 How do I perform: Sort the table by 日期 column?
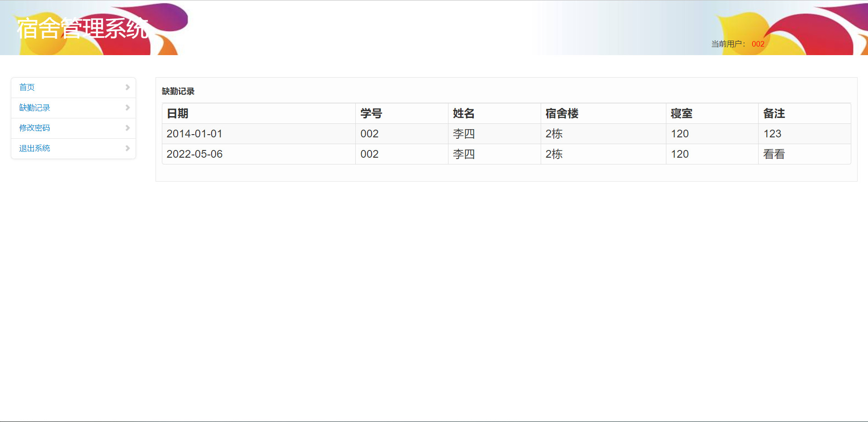[177, 113]
